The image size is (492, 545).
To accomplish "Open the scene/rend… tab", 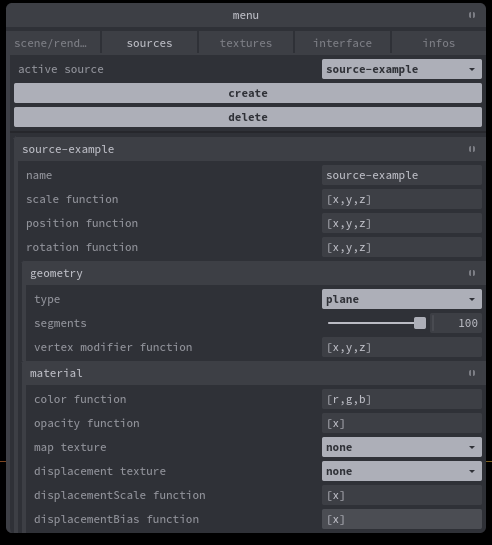I will coord(53,43).
